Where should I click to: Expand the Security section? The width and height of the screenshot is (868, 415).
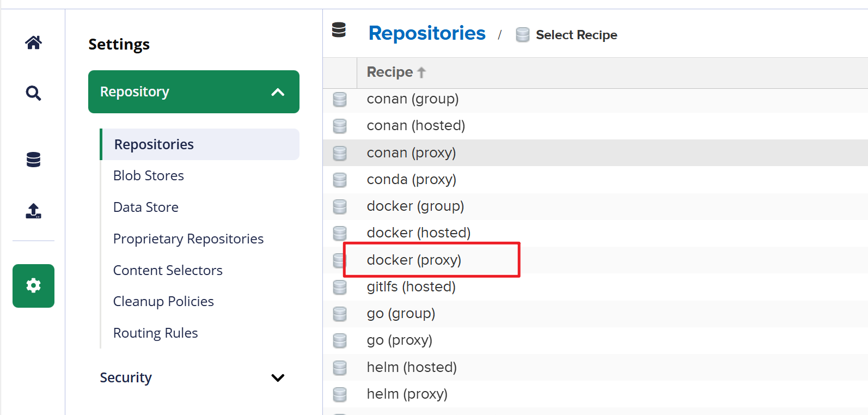278,378
